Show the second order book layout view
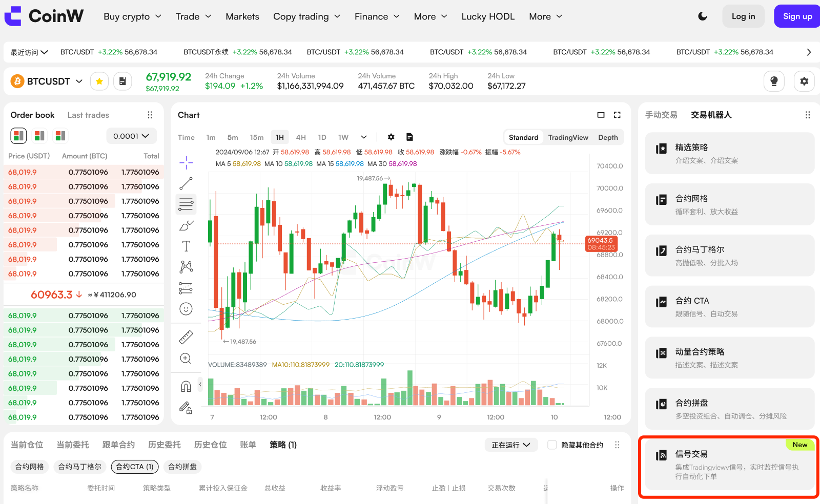Viewport: 820px width, 504px height. tap(39, 136)
